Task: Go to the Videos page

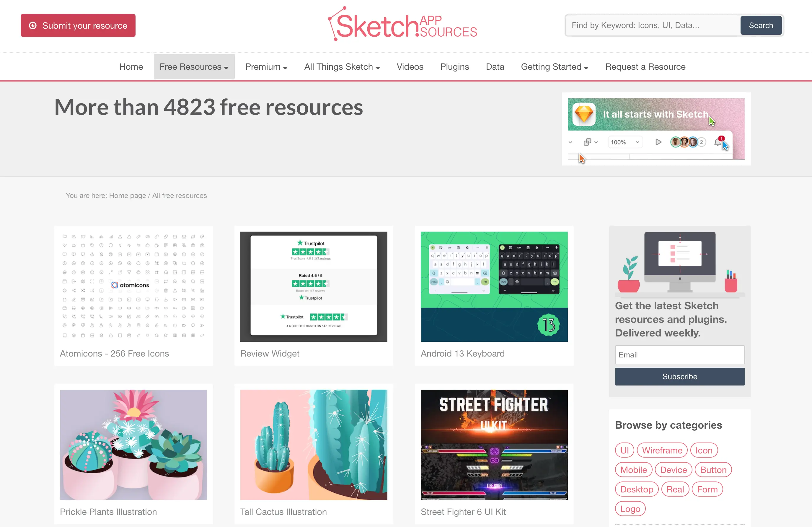Action: point(410,66)
